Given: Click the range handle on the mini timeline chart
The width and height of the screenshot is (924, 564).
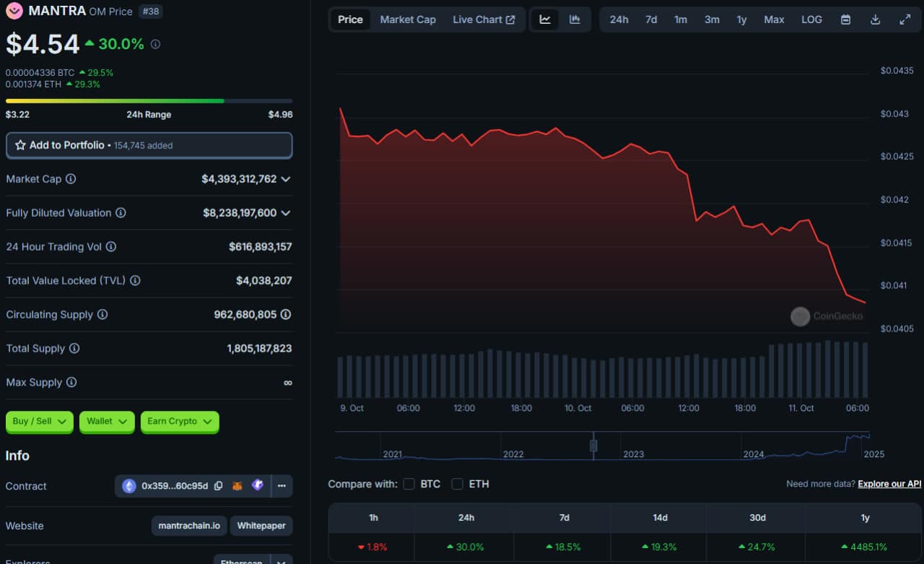Looking at the screenshot, I should pyautogui.click(x=593, y=446).
